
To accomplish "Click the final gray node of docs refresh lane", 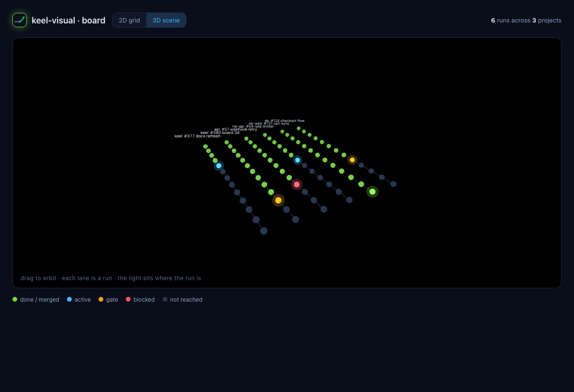I will coord(264,231).
